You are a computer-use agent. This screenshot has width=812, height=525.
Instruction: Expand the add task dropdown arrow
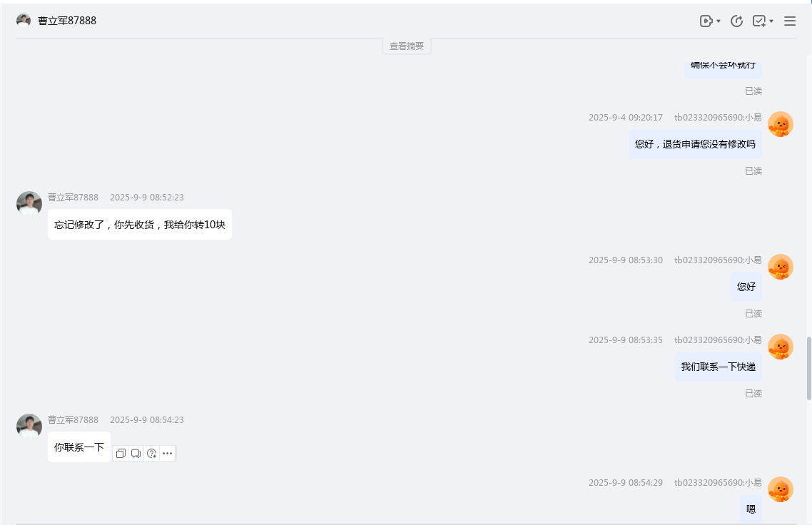(771, 21)
